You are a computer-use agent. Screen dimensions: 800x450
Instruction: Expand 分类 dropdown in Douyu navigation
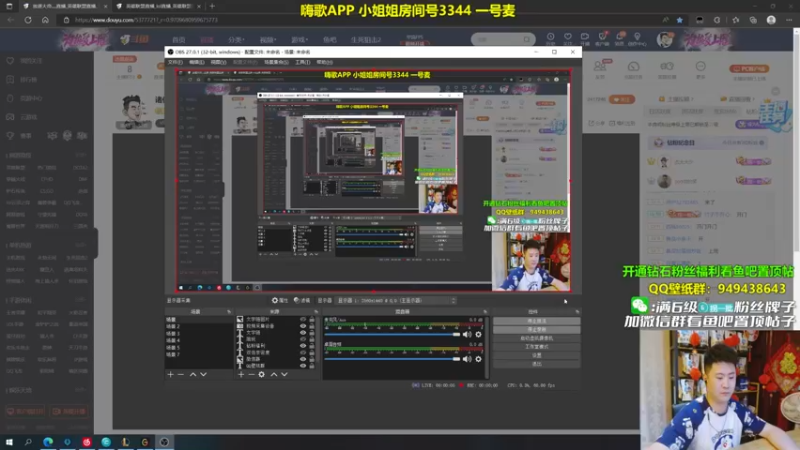(236, 40)
